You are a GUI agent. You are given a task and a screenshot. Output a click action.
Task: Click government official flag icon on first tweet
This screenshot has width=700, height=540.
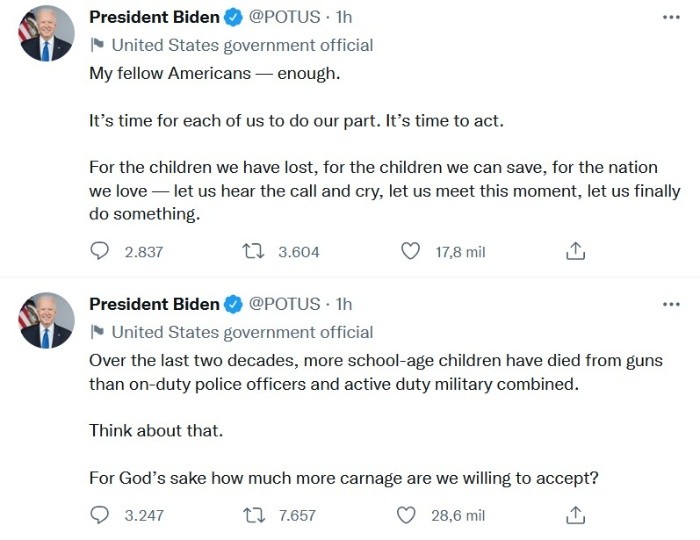tap(97, 45)
